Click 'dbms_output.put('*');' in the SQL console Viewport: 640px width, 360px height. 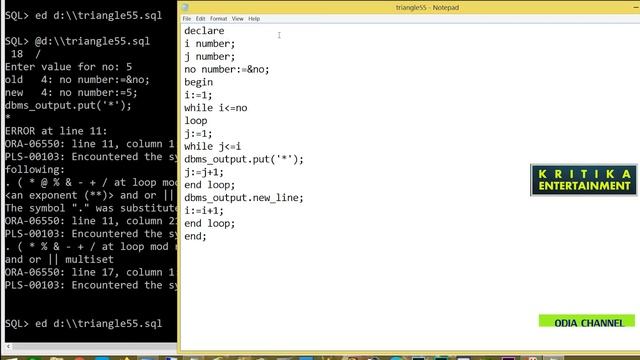tap(69, 105)
